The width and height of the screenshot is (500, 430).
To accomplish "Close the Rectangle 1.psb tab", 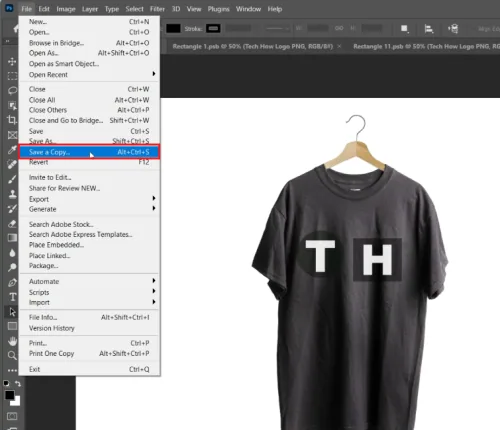I will (339, 46).
